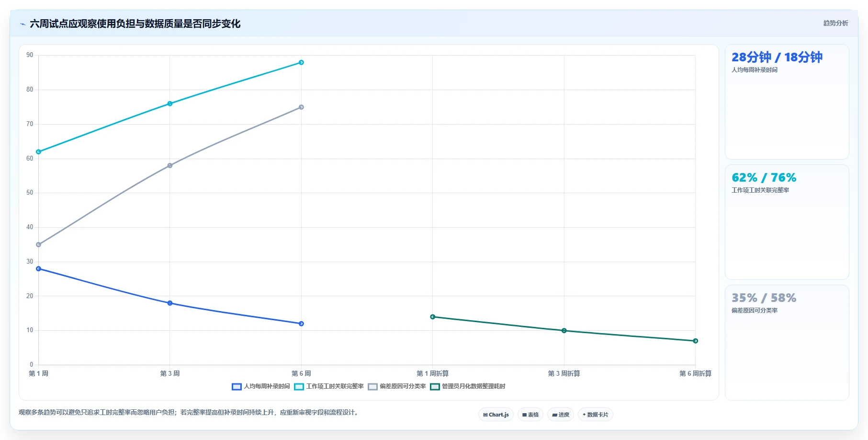Screen dimensions: 868x440
Task: Click the 工作项工时关联完整率 card caption
Action: click(x=760, y=190)
